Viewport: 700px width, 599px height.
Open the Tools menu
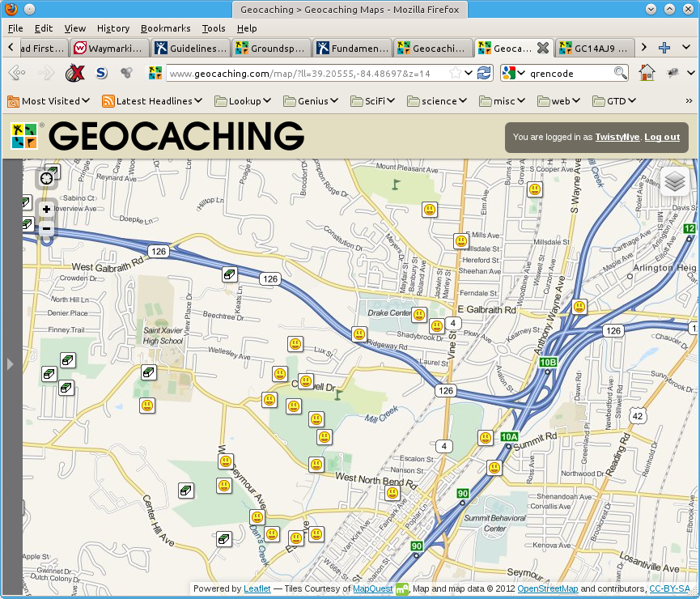(214, 28)
